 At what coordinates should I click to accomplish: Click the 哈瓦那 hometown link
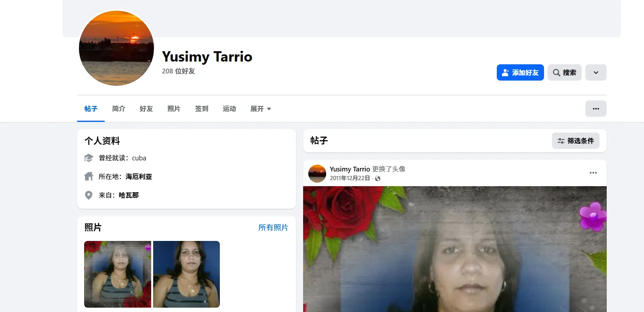point(129,195)
